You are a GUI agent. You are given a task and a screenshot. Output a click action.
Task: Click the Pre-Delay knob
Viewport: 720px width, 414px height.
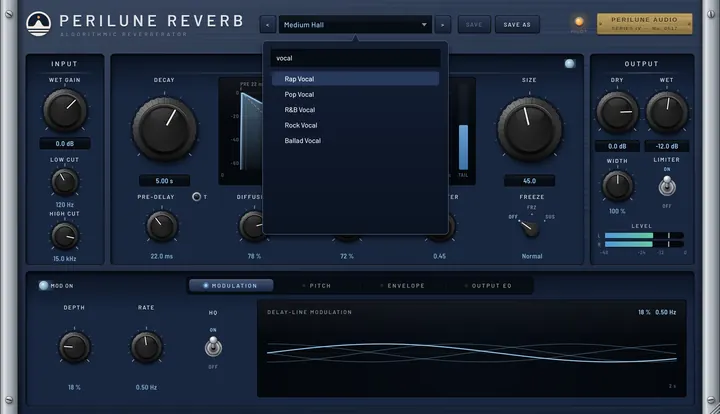(162, 226)
